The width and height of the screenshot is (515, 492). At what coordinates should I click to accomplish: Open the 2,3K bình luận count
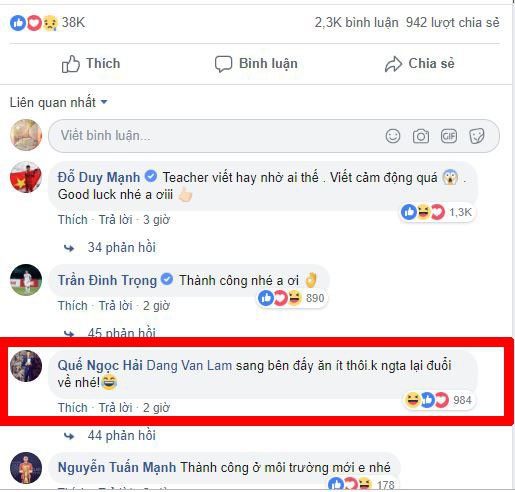click(x=356, y=23)
